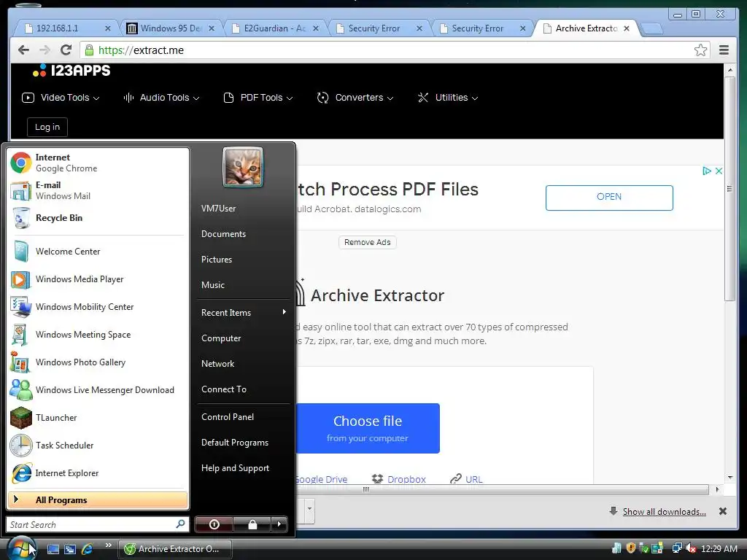Open Windows Live Messenger Download

tap(98, 390)
